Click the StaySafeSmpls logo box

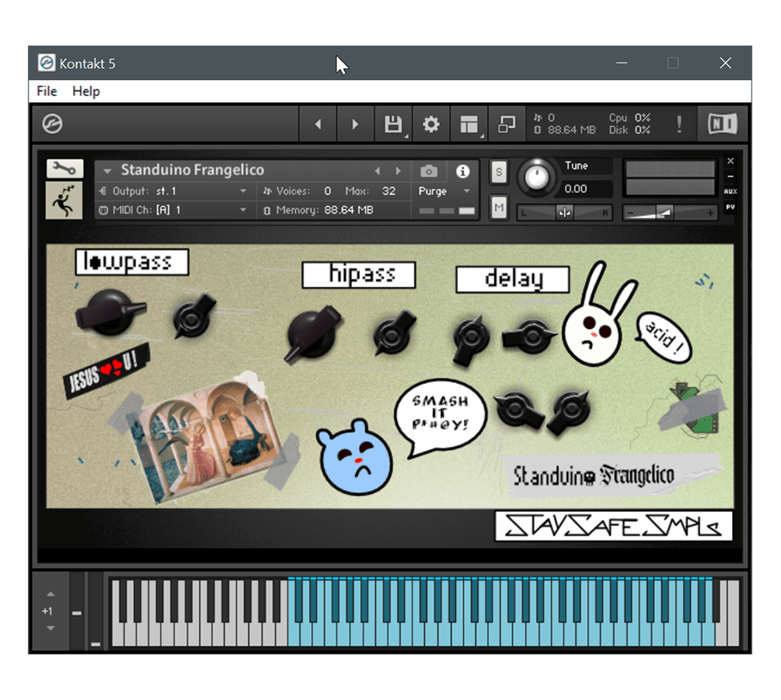tap(614, 526)
